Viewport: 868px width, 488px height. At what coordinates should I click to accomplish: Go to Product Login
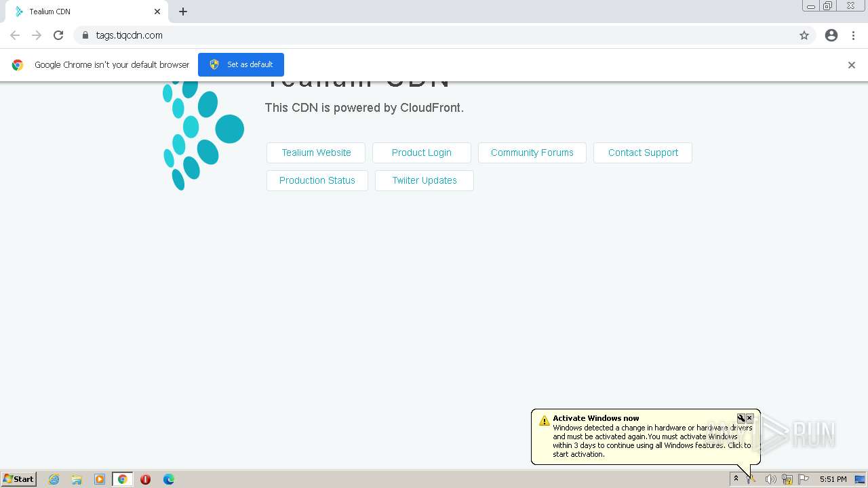click(x=422, y=152)
